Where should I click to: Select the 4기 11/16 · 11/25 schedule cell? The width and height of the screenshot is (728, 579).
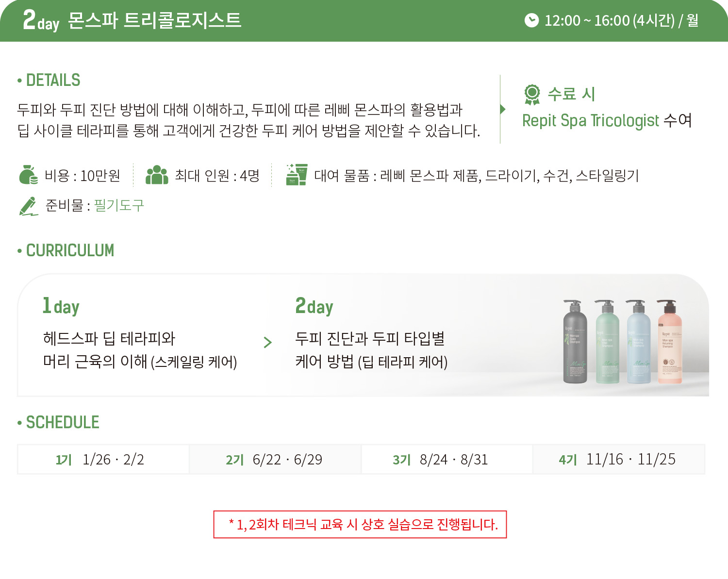coord(619,459)
